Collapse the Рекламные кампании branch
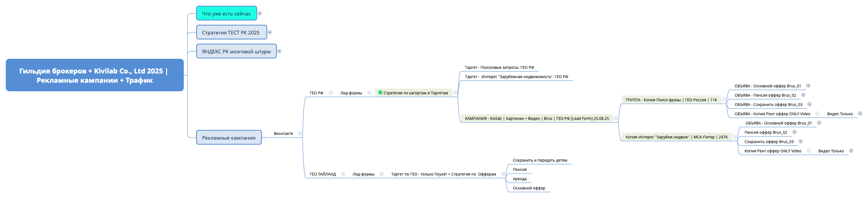Screen dimensions: 868x198 264,138
